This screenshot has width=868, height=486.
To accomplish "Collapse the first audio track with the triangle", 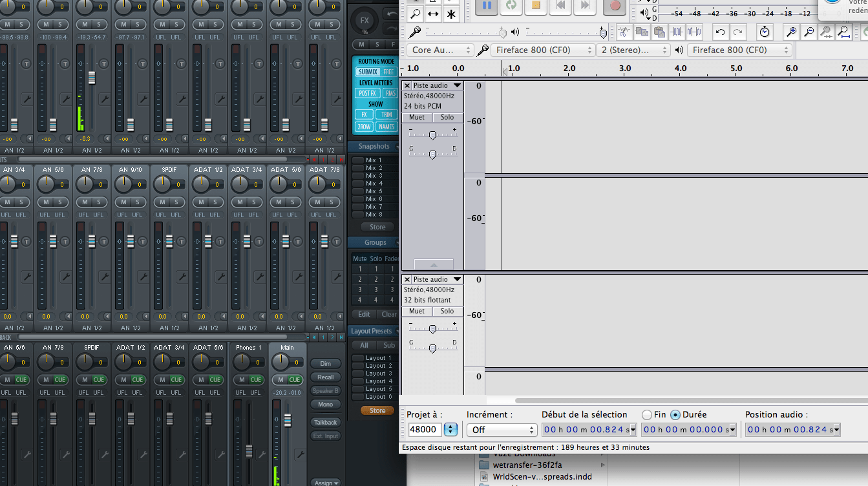I will (434, 264).
